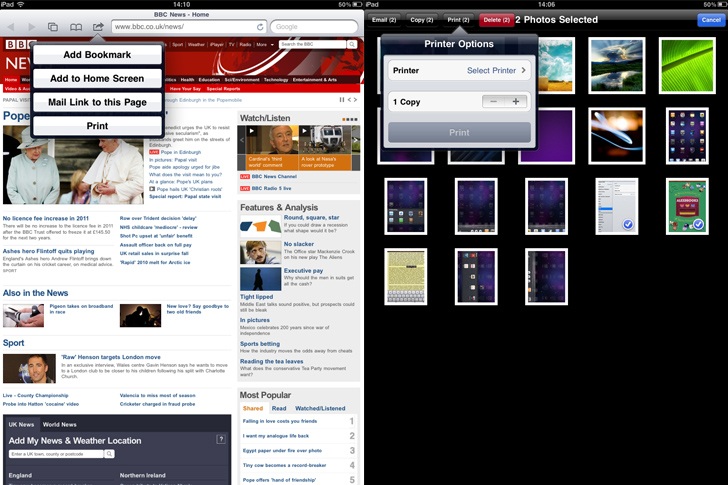Open BBC Radio 5 live link
This screenshot has width=728, height=485.
coord(271,188)
